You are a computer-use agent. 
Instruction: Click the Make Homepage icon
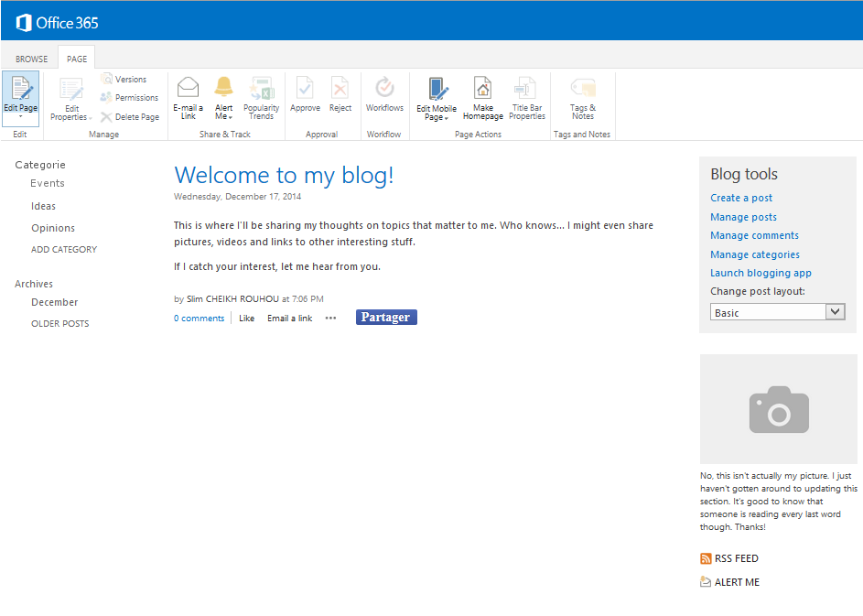point(482,88)
